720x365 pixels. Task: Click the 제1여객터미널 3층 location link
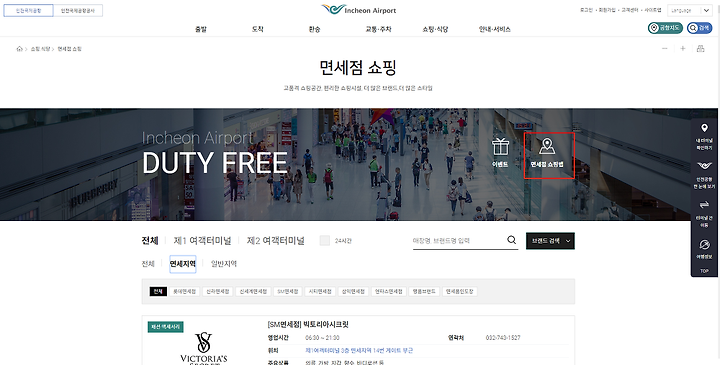pos(359,350)
